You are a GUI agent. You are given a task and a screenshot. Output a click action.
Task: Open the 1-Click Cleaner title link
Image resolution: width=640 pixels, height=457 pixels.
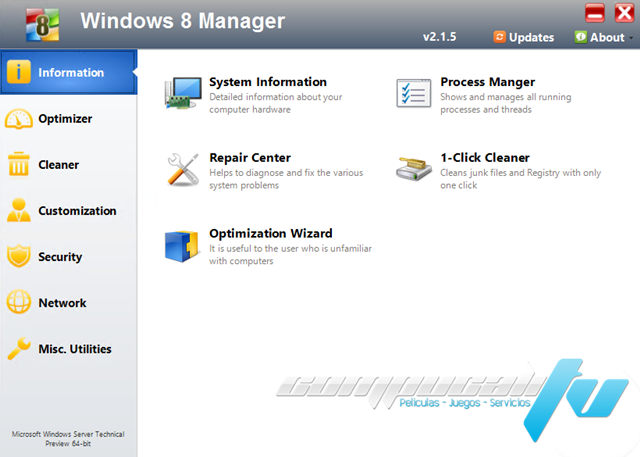485,158
